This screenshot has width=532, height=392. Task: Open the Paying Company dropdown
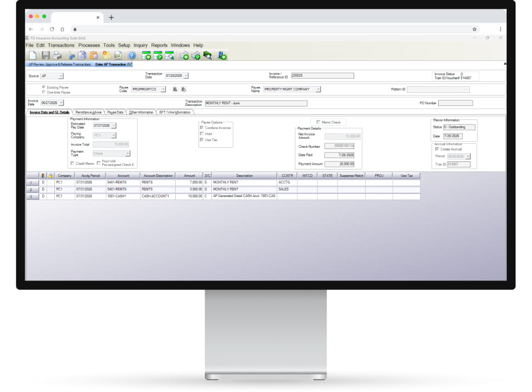[113, 136]
